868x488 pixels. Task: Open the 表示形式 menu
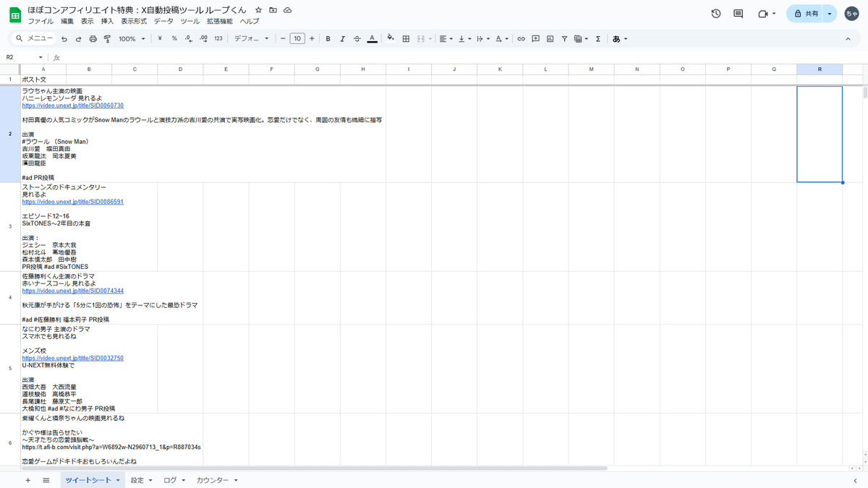(x=135, y=22)
